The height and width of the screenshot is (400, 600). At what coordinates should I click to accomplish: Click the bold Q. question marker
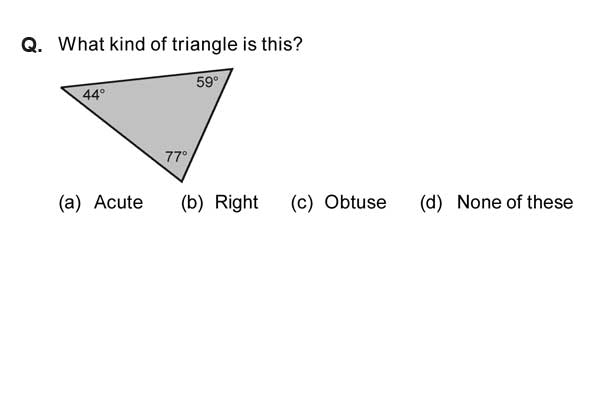point(32,45)
